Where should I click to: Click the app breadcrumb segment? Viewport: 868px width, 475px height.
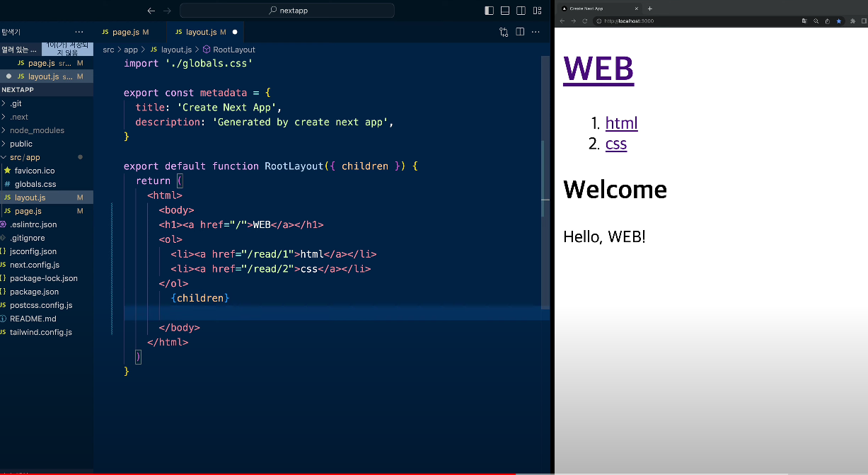(x=131, y=50)
